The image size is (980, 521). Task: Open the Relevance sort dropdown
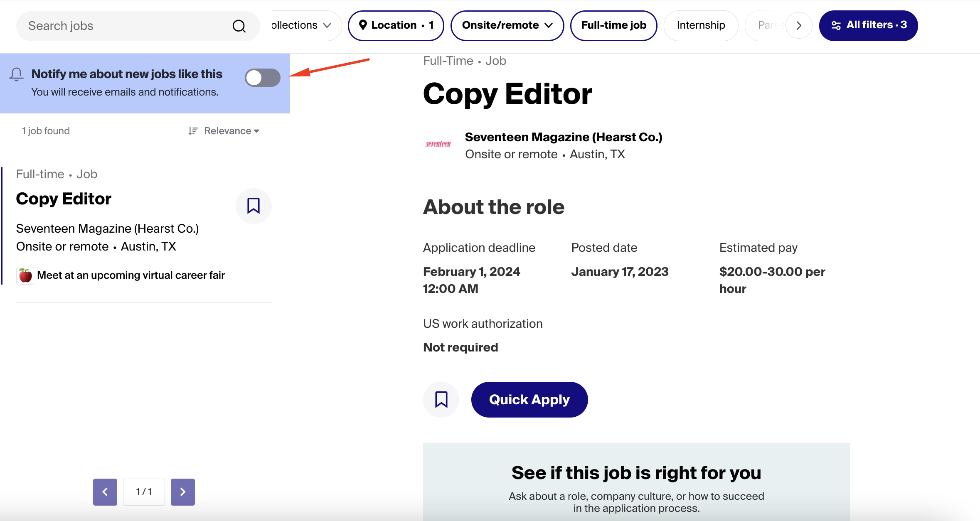click(x=231, y=130)
